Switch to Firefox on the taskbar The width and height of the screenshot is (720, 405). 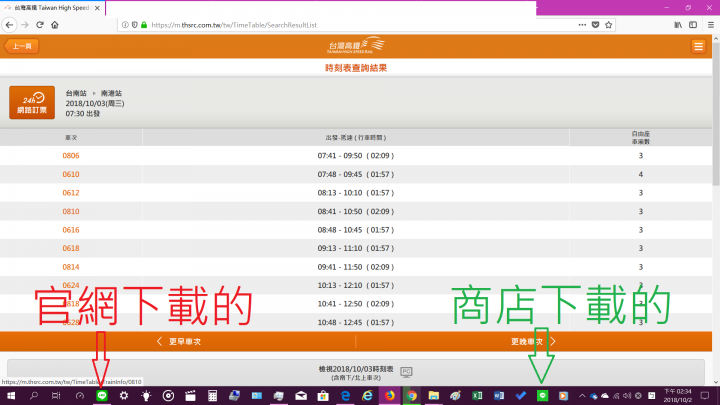pos(389,396)
